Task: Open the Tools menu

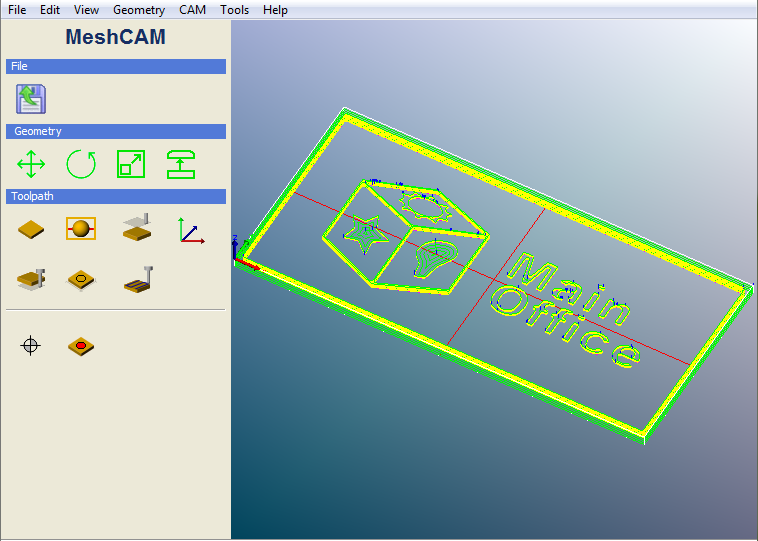Action: [x=234, y=10]
